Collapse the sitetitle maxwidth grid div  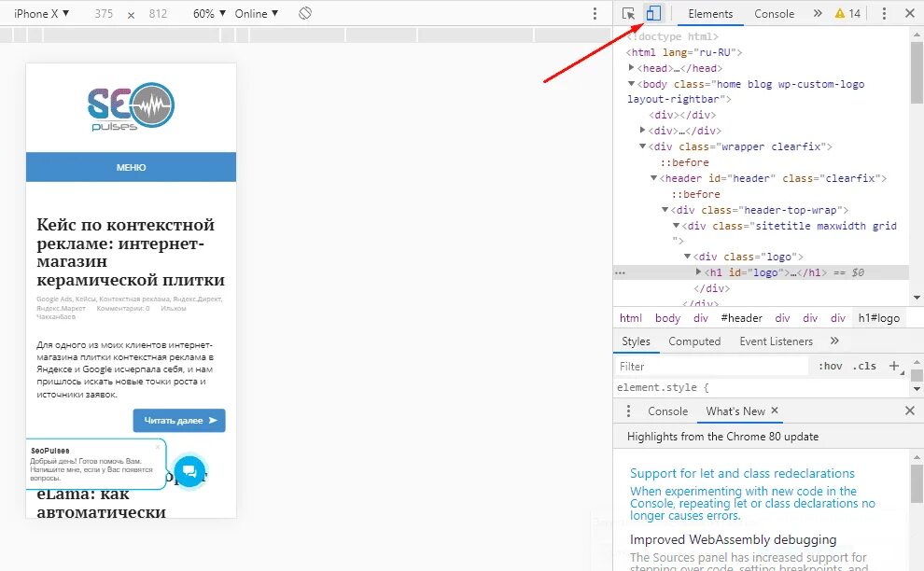(676, 225)
